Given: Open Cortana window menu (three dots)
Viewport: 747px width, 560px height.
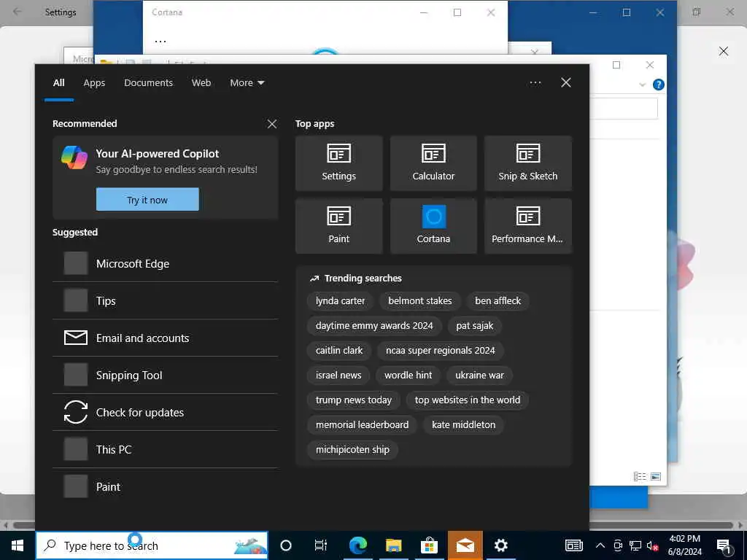Looking at the screenshot, I should [160, 42].
